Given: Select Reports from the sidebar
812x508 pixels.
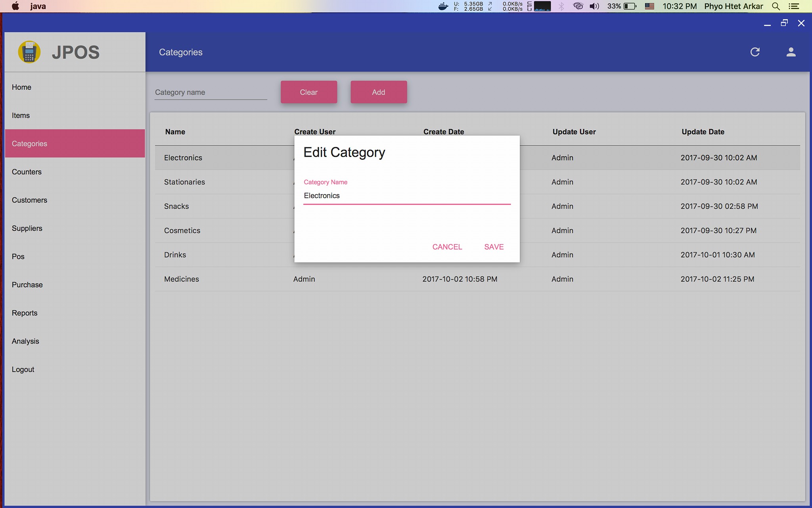Looking at the screenshot, I should point(25,313).
